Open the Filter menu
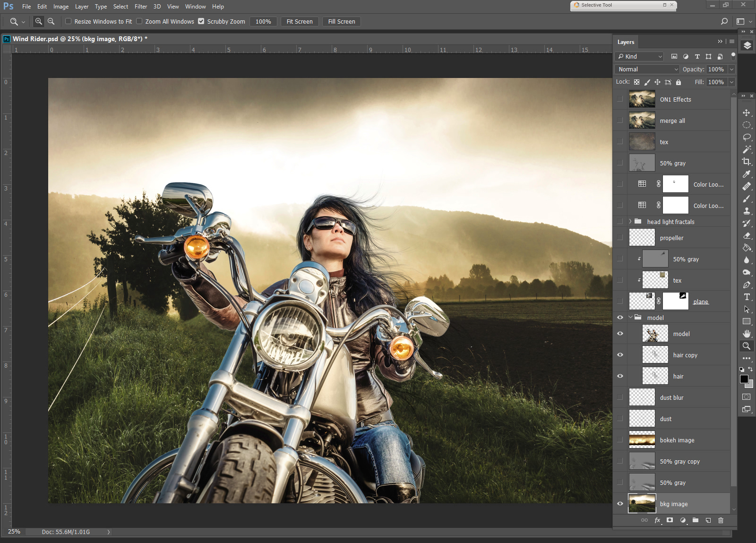The width and height of the screenshot is (756, 543). 141,7
